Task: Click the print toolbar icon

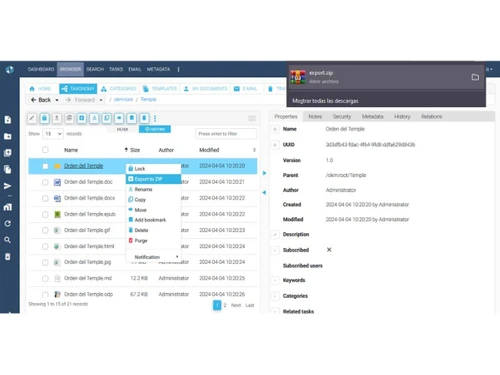Action: (x=69, y=118)
